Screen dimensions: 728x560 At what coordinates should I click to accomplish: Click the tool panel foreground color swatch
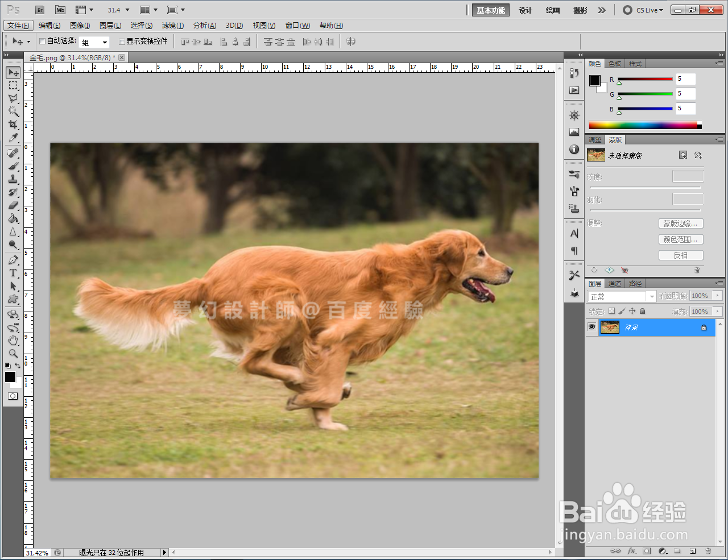pos(10,377)
